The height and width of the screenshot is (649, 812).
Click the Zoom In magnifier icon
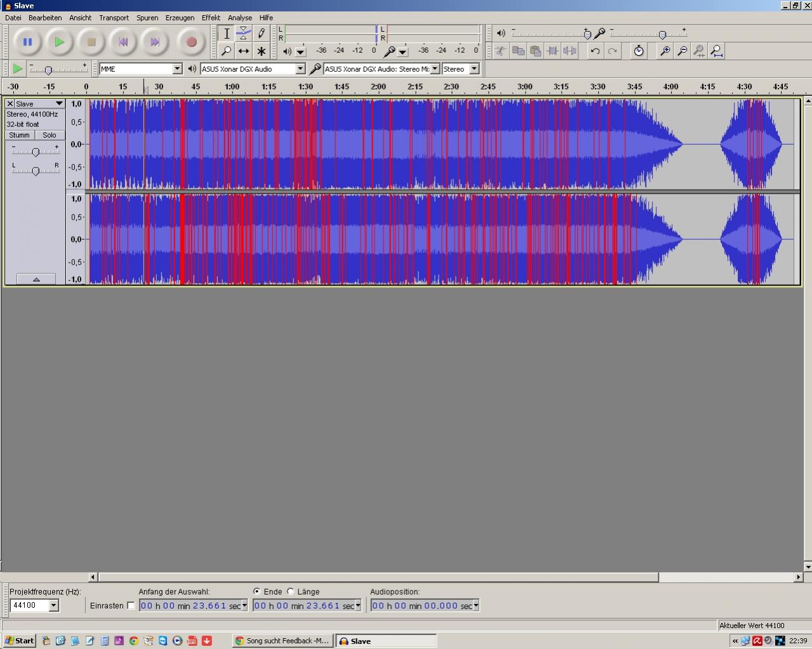point(665,51)
